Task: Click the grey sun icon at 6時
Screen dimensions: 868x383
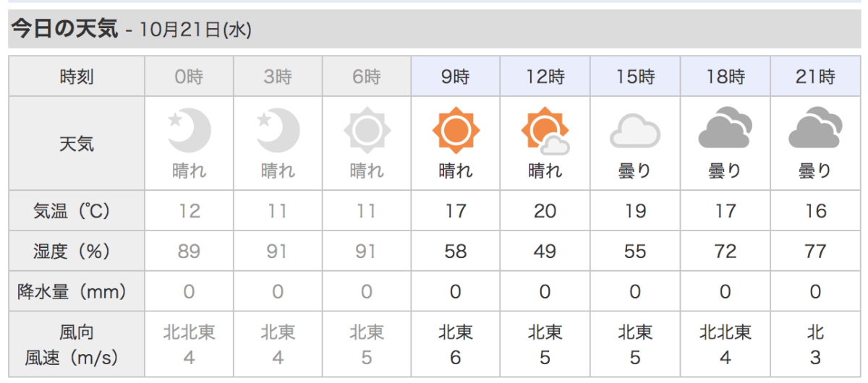Action: tap(367, 132)
